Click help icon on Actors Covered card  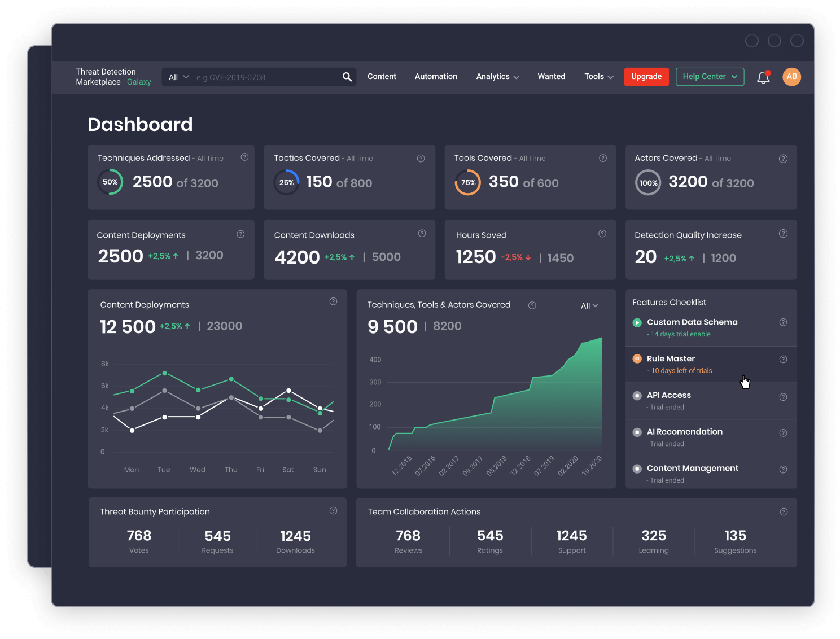pos(783,159)
